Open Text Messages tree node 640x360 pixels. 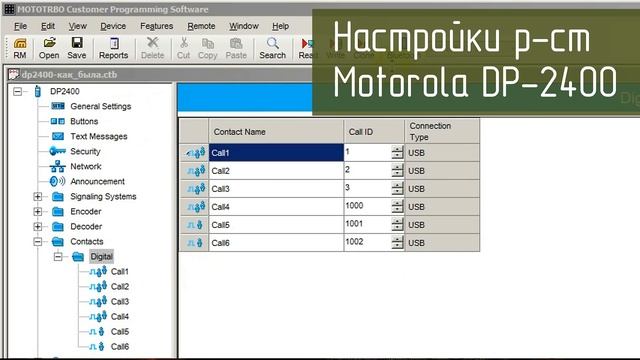(98, 136)
